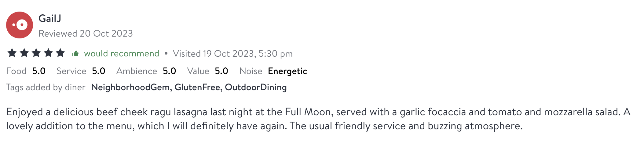Click the first rating star
The image size is (644, 150).
point(12,53)
